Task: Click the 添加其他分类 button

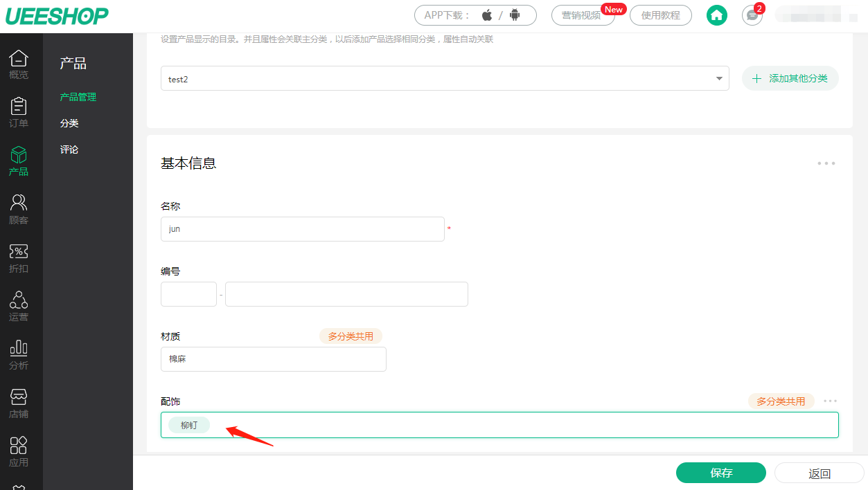Action: click(x=790, y=79)
